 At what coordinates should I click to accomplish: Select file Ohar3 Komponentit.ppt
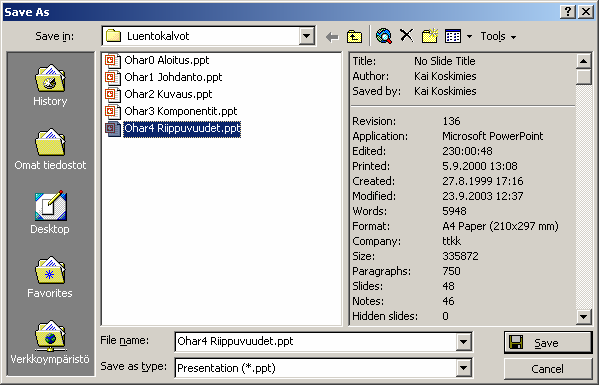click(181, 111)
